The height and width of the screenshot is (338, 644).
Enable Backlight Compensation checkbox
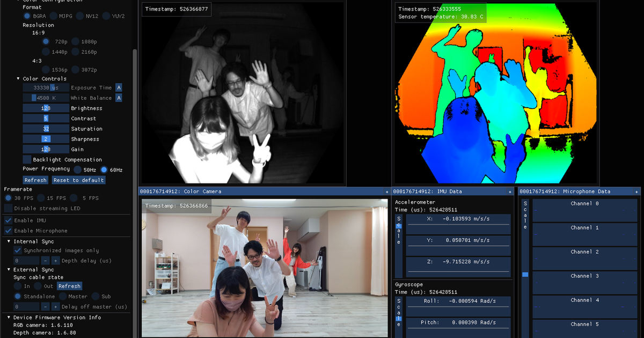(27, 159)
